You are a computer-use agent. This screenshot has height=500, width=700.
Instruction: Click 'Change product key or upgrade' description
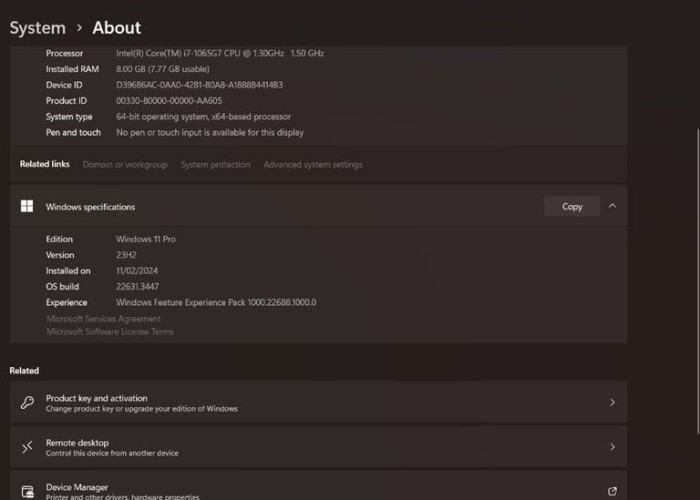[x=142, y=409]
